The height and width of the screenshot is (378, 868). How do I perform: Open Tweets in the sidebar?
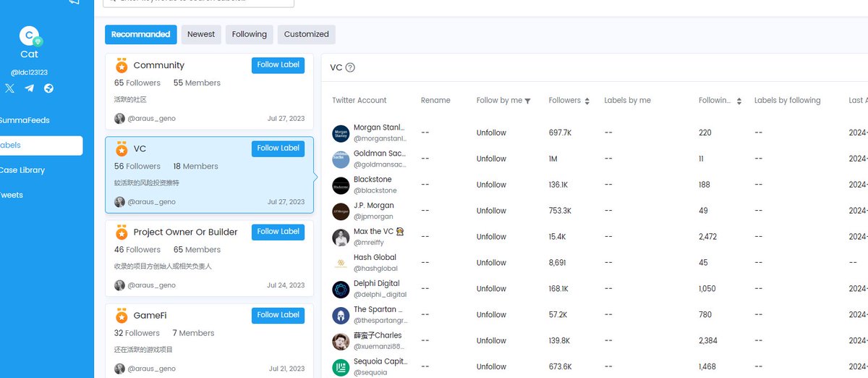12,195
